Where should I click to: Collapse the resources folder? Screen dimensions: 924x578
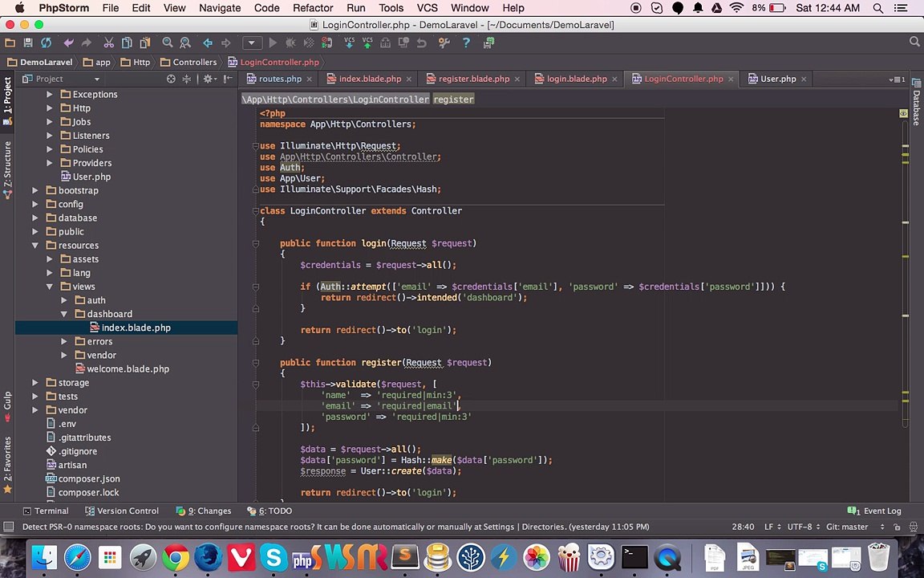coord(35,246)
